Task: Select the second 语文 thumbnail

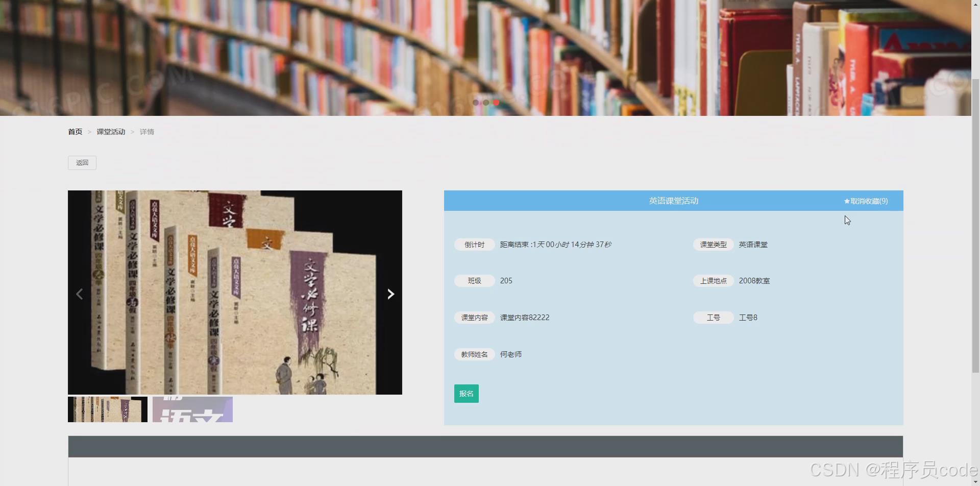Action: coord(192,409)
